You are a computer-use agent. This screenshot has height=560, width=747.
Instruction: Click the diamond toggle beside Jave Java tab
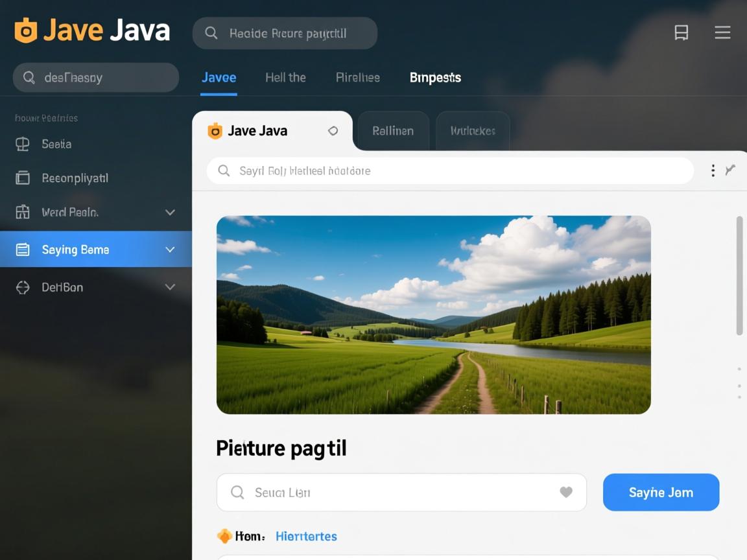333,131
